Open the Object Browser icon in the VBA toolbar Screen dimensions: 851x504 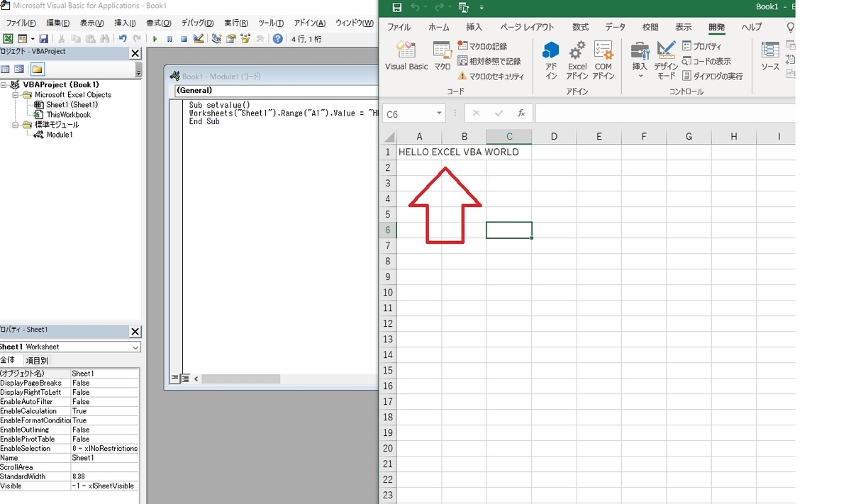(x=245, y=39)
